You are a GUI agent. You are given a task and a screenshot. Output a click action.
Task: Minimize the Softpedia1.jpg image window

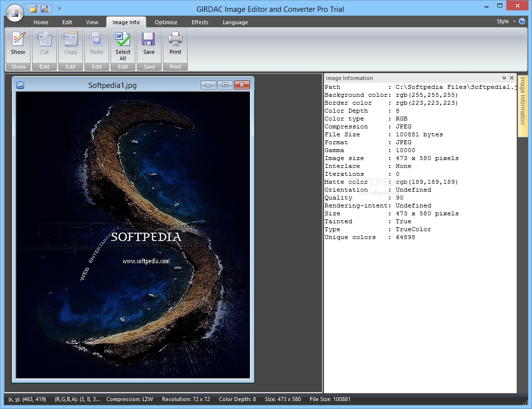(208, 85)
